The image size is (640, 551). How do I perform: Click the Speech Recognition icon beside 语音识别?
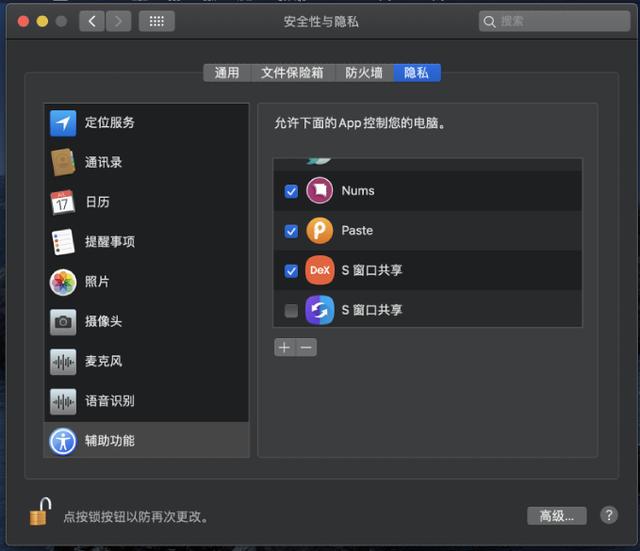63,401
